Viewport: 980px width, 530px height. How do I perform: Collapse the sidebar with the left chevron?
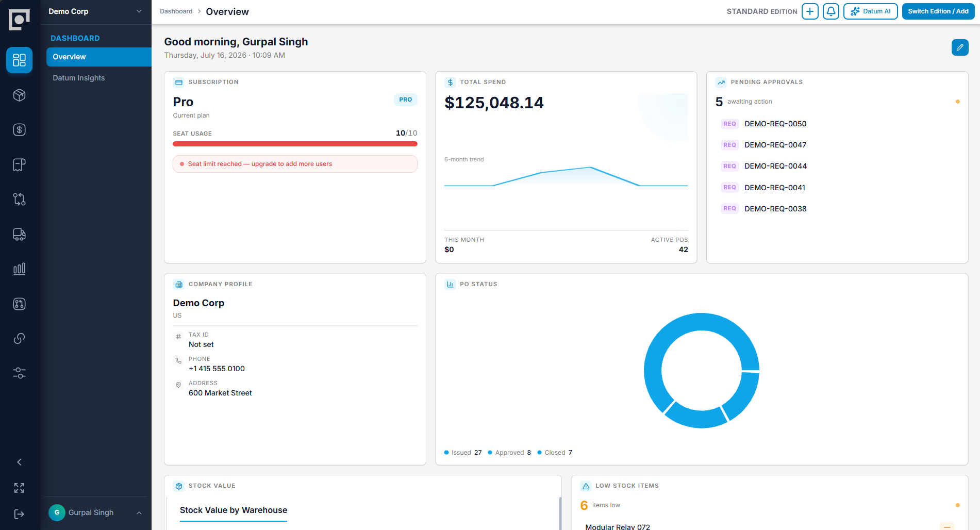[20, 462]
